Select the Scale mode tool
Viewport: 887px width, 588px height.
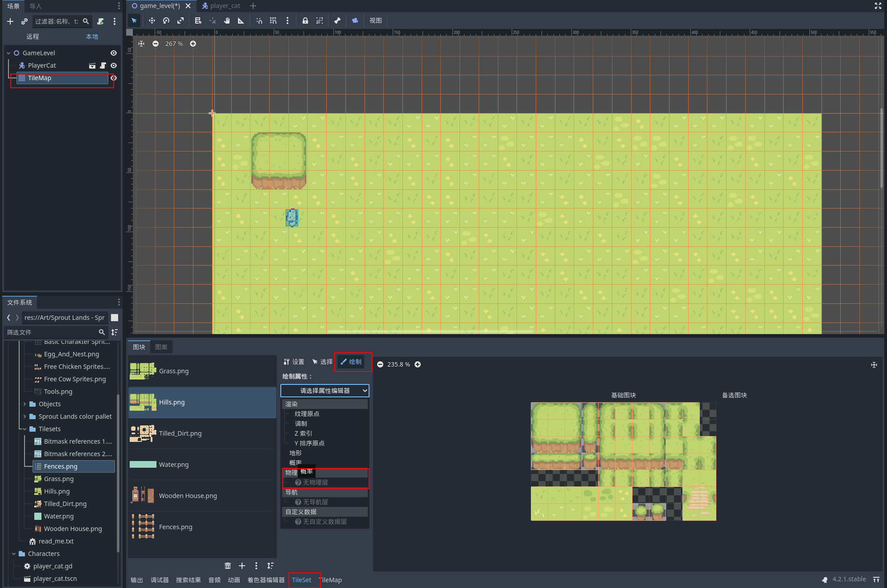click(181, 20)
